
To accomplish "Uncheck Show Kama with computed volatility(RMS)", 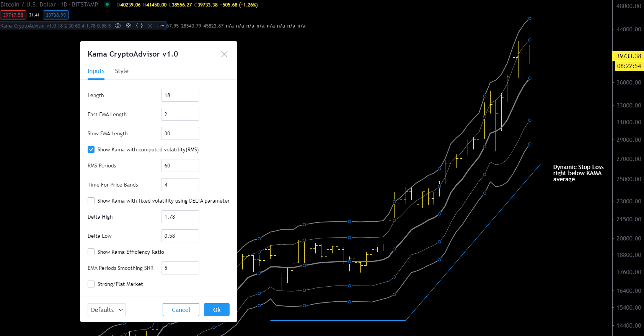I will point(91,149).
